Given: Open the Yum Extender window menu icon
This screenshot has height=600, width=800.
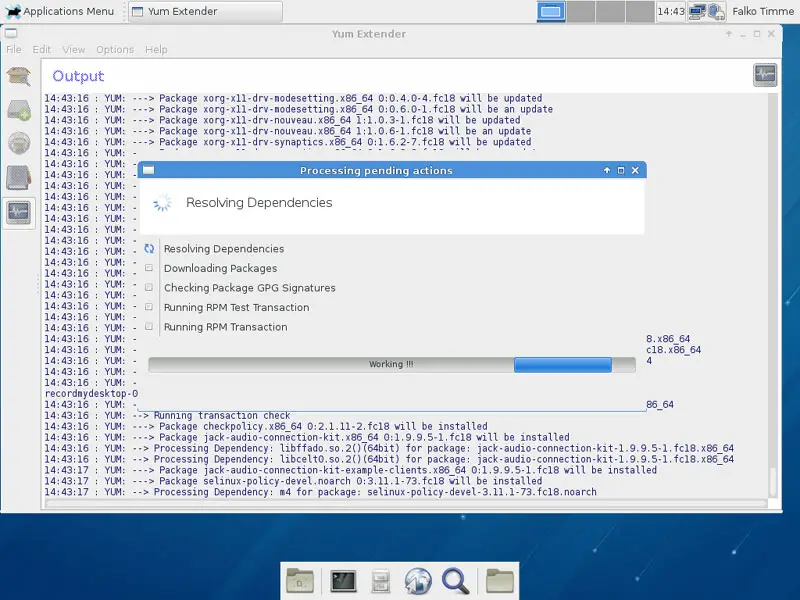Looking at the screenshot, I should pyautogui.click(x=11, y=34).
